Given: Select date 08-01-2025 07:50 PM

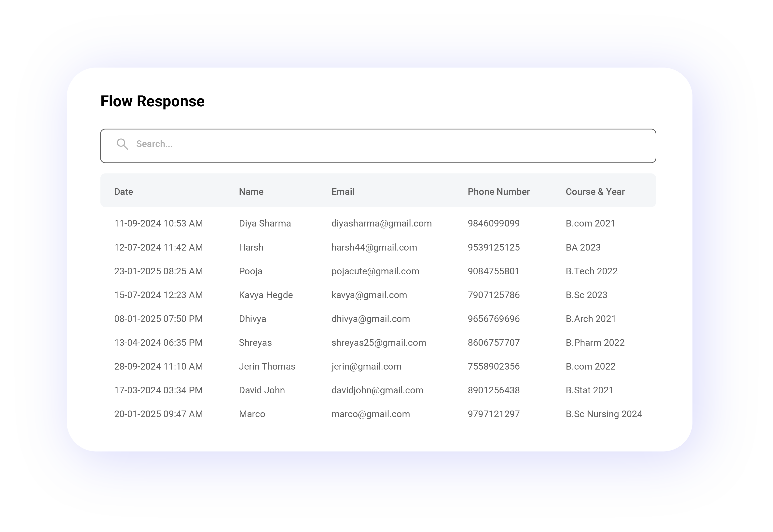Looking at the screenshot, I should point(158,319).
